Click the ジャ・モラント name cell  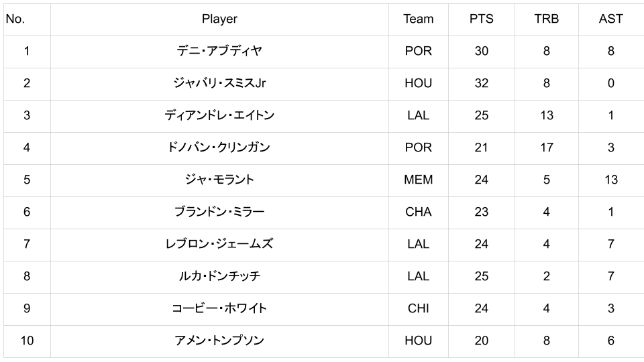click(x=219, y=180)
